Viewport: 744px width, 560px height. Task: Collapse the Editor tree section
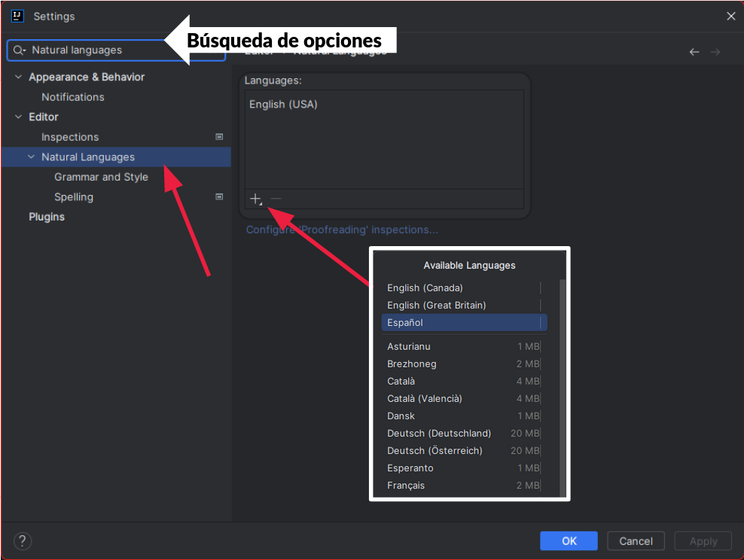[19, 117]
